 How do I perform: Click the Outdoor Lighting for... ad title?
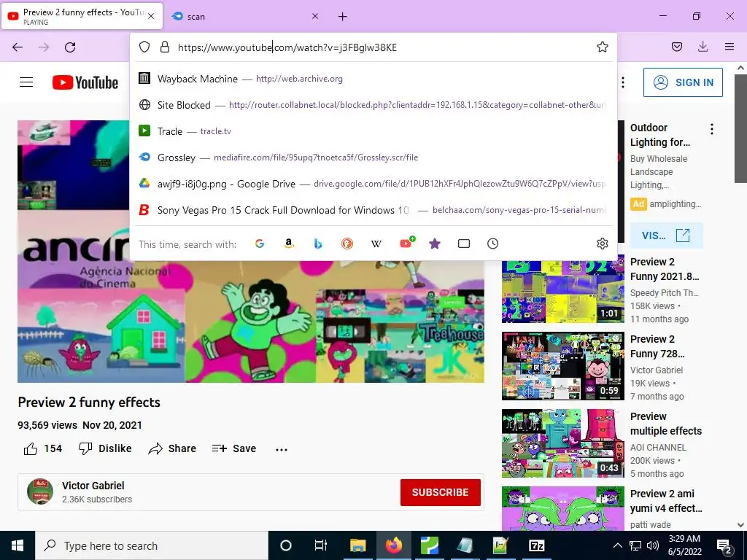point(659,135)
